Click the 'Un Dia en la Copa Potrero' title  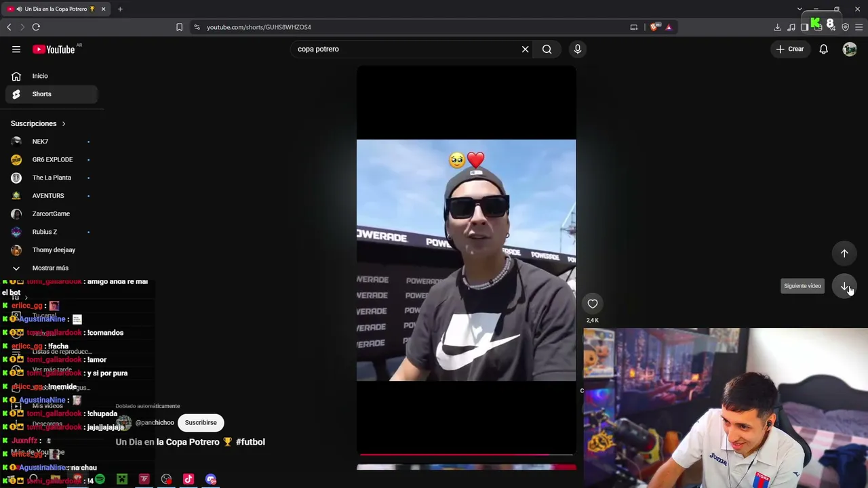point(167,442)
